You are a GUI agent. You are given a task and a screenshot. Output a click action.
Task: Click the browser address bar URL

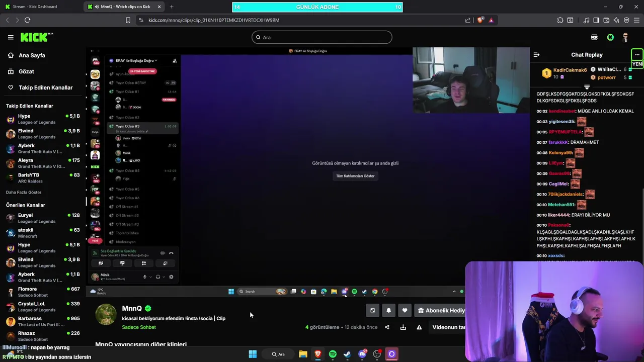tap(214, 20)
